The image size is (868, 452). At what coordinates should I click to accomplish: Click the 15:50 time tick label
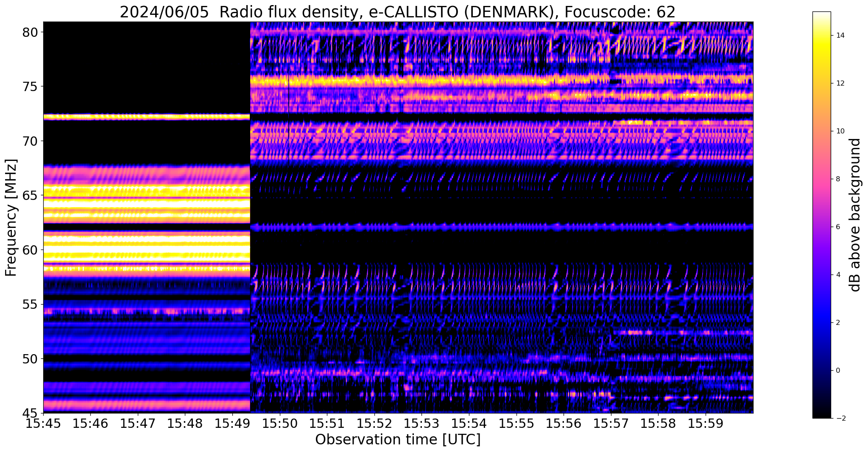coord(279,424)
